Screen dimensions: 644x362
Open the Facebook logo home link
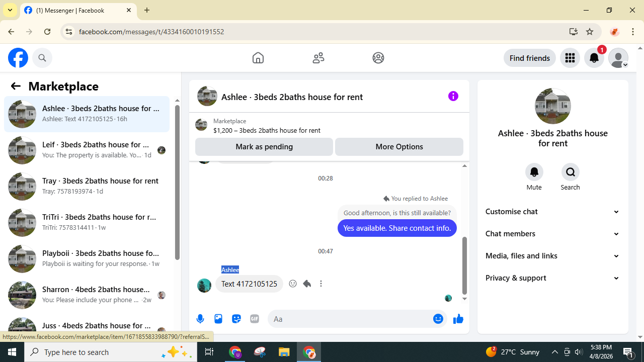(18, 58)
